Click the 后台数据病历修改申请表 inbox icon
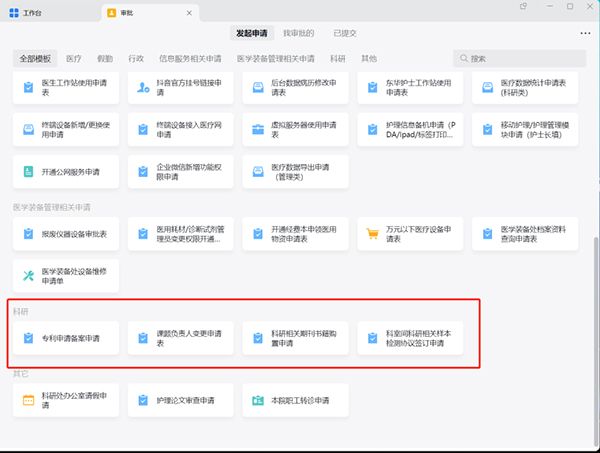The height and width of the screenshot is (453, 600). [258, 88]
